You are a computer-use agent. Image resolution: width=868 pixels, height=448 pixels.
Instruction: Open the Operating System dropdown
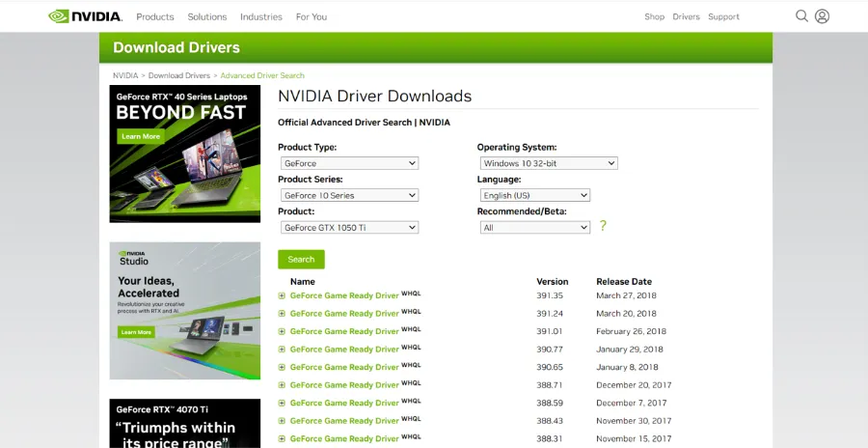(549, 163)
